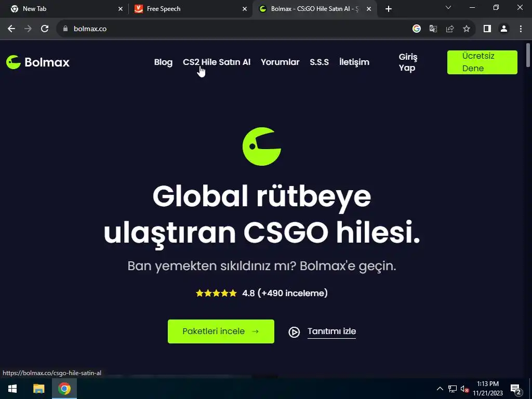This screenshot has width=532, height=399.
Task: Close the New Tab tab
Action: tap(120, 9)
